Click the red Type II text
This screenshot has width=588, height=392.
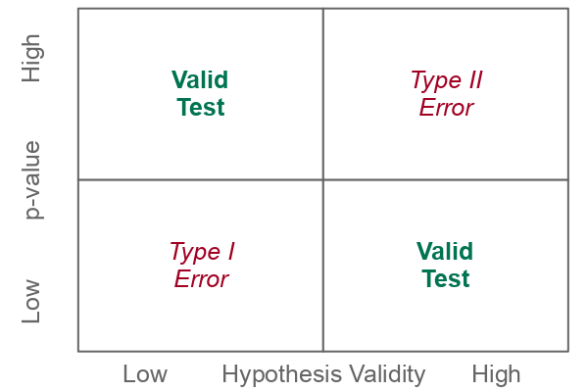point(446,80)
